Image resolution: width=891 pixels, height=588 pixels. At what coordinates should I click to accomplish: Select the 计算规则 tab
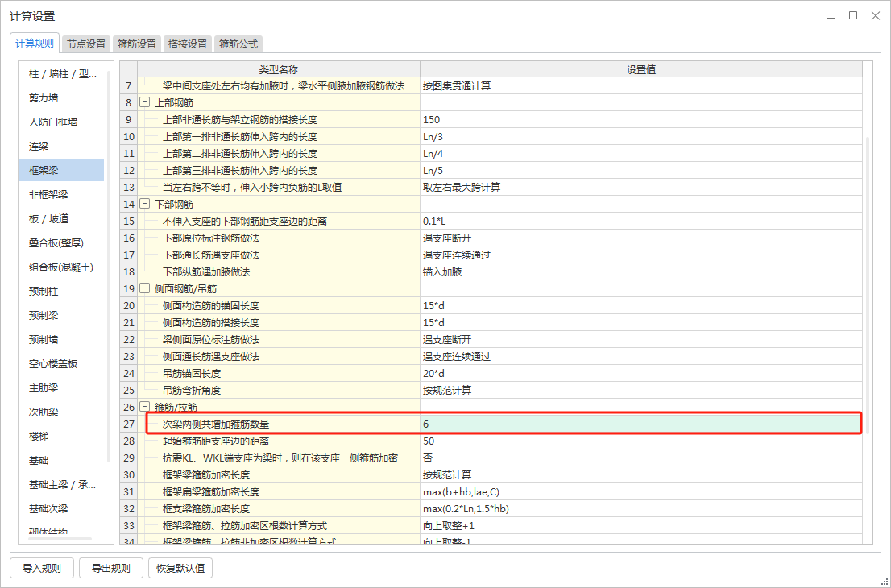coord(35,43)
